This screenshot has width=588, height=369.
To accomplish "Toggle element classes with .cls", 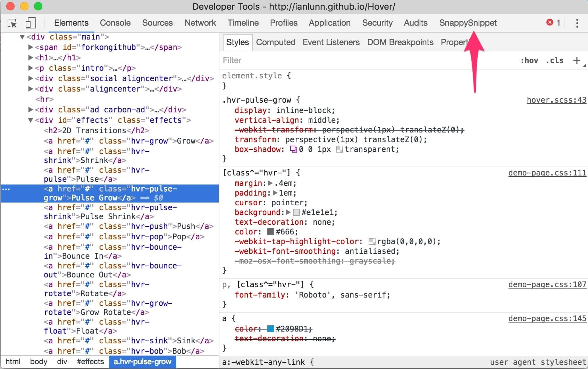I will (554, 60).
